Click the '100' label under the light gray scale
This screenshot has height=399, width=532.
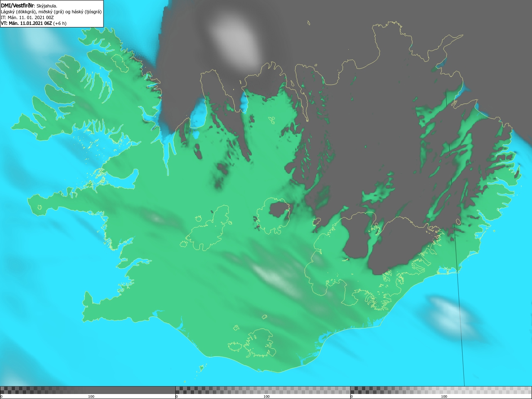click(444, 397)
